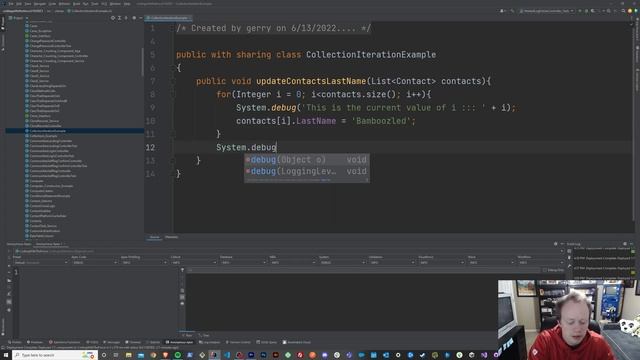Open the System log level dropdown

(x=342, y=262)
